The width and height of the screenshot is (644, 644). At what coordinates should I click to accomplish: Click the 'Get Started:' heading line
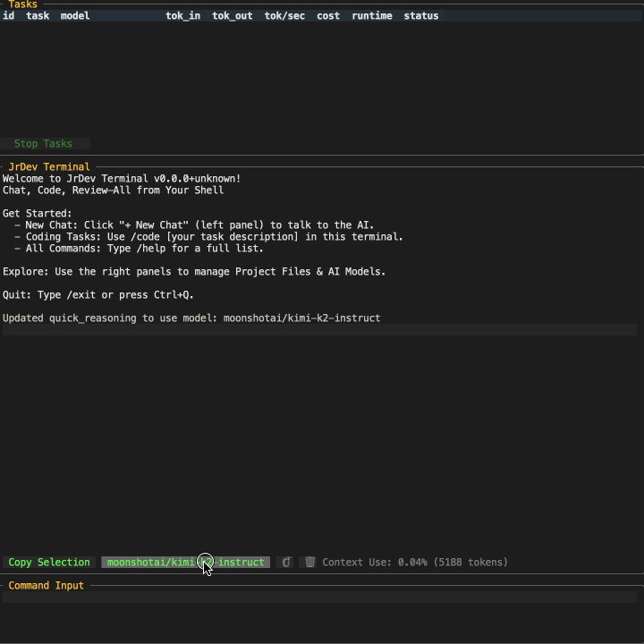click(x=37, y=213)
